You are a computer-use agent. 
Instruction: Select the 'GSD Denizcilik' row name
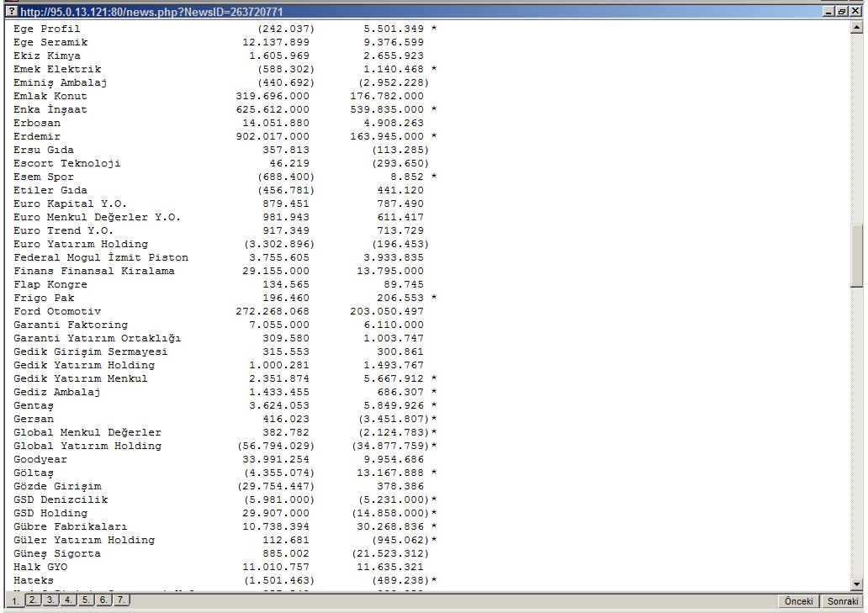coord(61,500)
